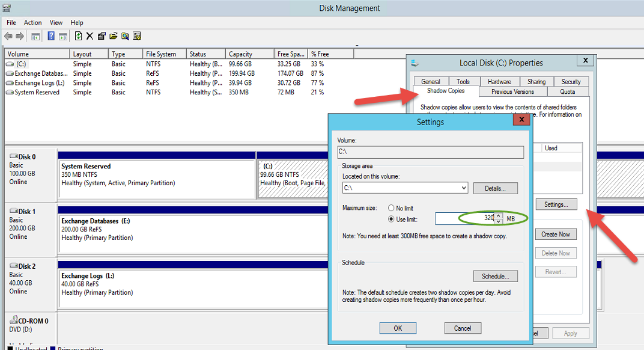The width and height of the screenshot is (644, 350).
Task: Click the drive icon beside (C:) volume row
Action: click(10, 64)
